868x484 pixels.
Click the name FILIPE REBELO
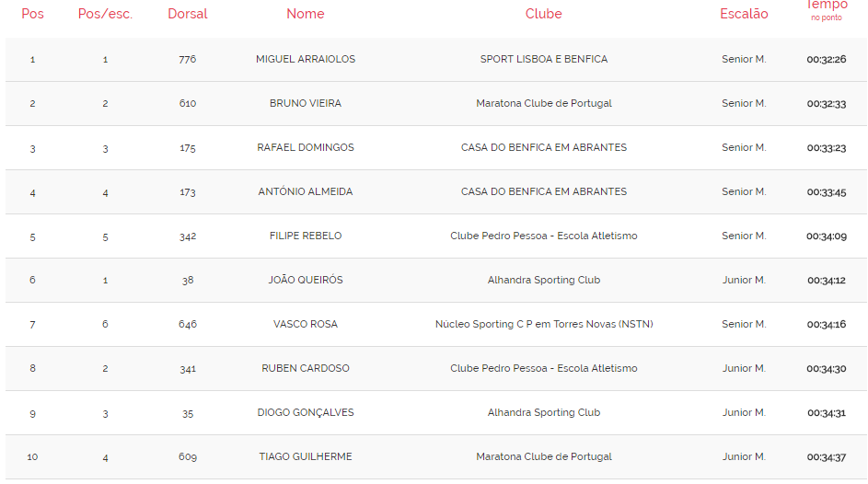pyautogui.click(x=305, y=236)
